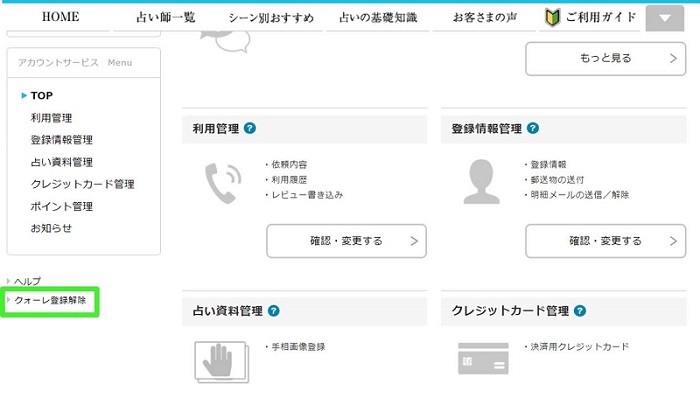Expand the ヘルプ link in sidebar
The height and width of the screenshot is (398, 700).
click(x=25, y=281)
